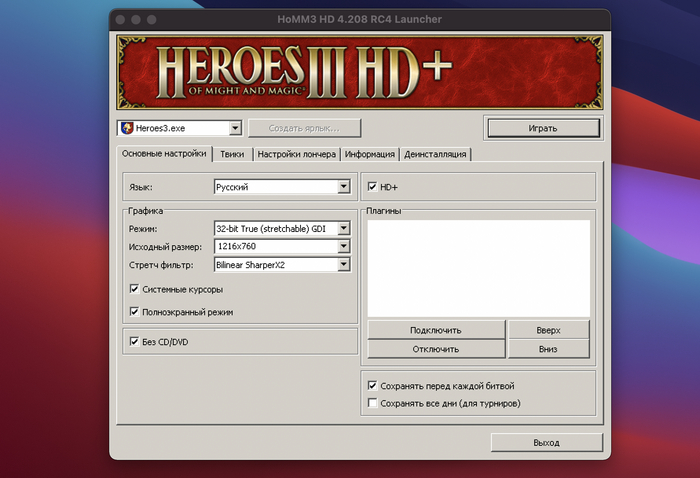Launch the game with Играть button
700x478 pixels.
tap(543, 128)
